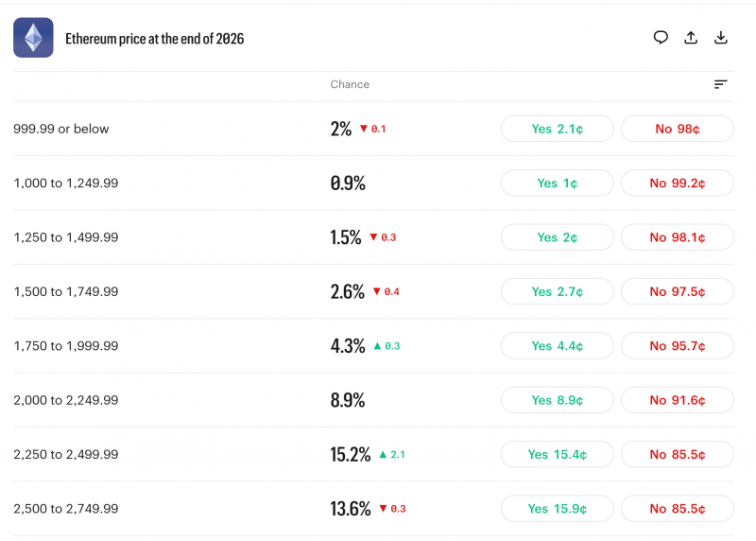Choose Yes 1¢ for 1,000 to 1,249.99
The image size is (756, 541).
tap(558, 183)
